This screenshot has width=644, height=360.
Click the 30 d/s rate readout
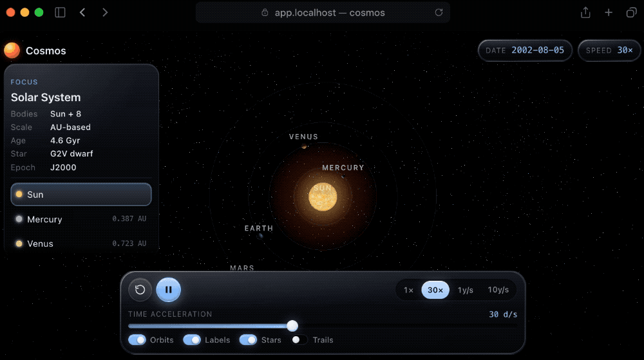coord(503,314)
